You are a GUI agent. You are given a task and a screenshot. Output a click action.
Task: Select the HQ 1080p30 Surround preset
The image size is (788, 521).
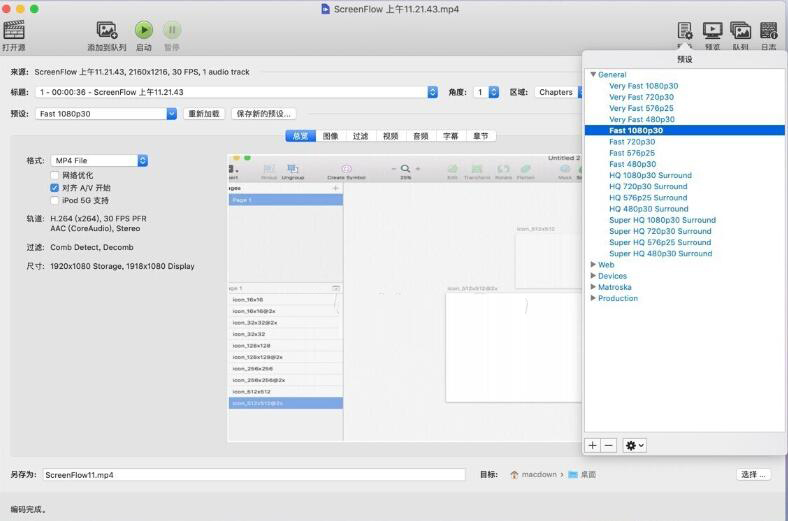click(x=650, y=175)
